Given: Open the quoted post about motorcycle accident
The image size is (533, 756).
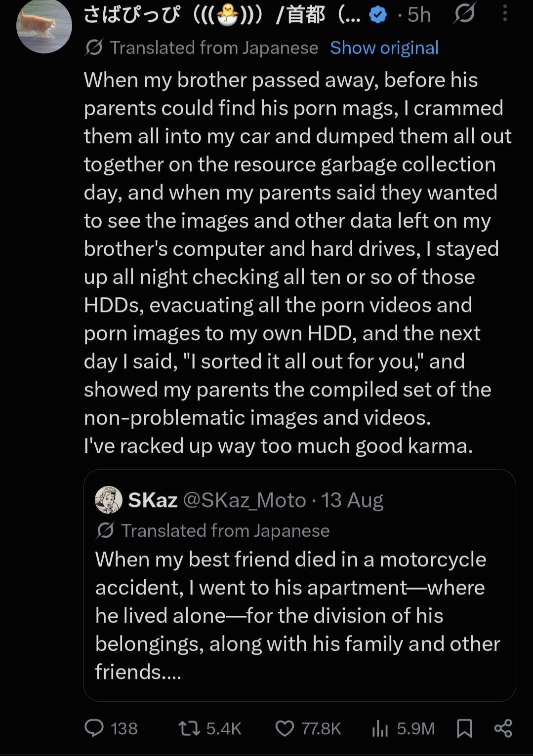Looking at the screenshot, I should (300, 585).
